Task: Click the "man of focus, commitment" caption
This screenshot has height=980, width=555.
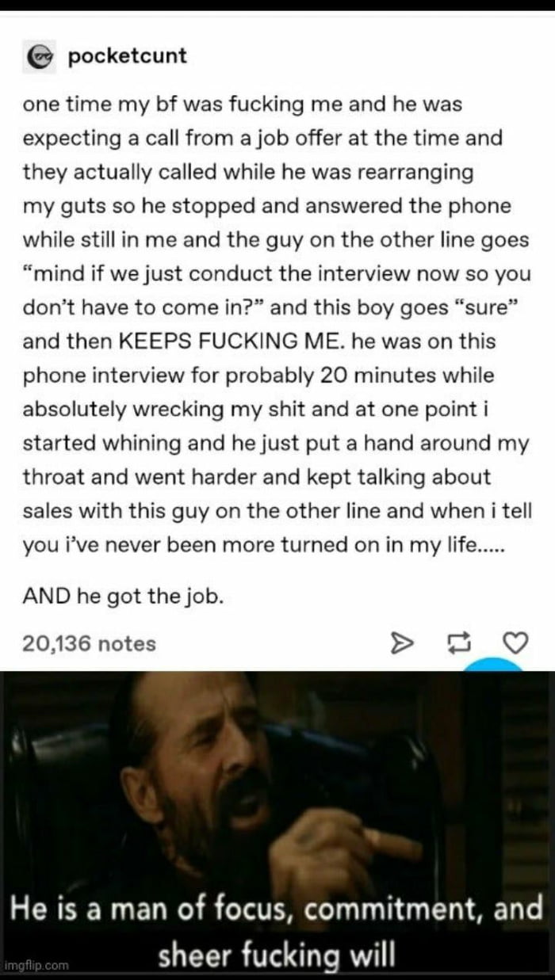Action: [x=277, y=908]
